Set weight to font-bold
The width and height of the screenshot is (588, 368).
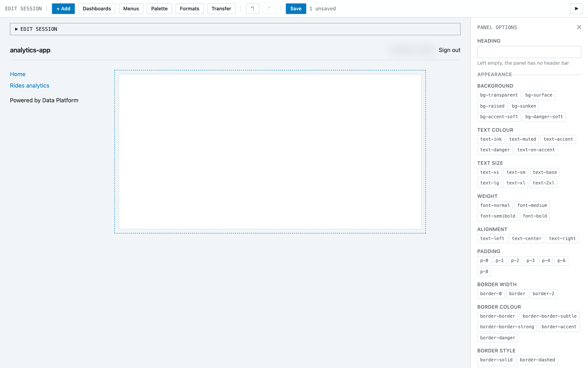click(x=535, y=216)
